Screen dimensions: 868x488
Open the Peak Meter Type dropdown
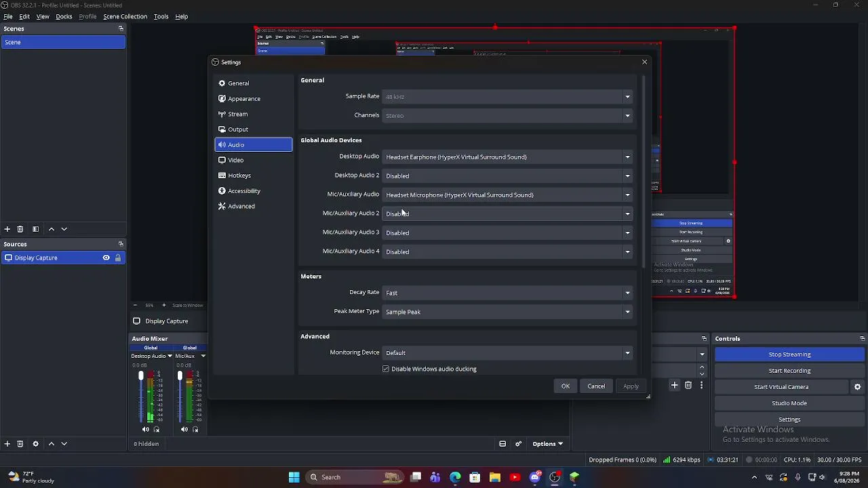tap(508, 312)
